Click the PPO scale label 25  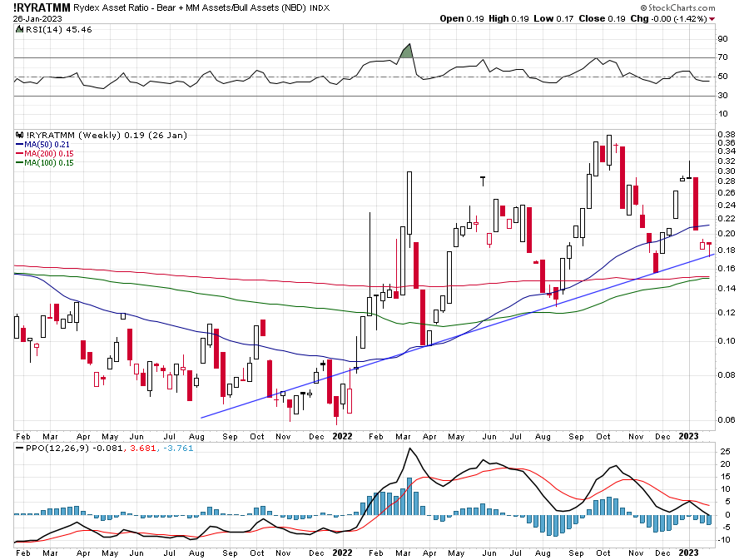tap(725, 452)
